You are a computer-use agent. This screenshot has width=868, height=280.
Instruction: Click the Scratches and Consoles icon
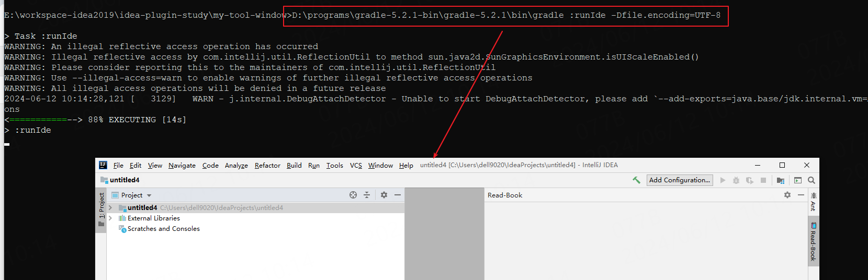pyautogui.click(x=122, y=229)
